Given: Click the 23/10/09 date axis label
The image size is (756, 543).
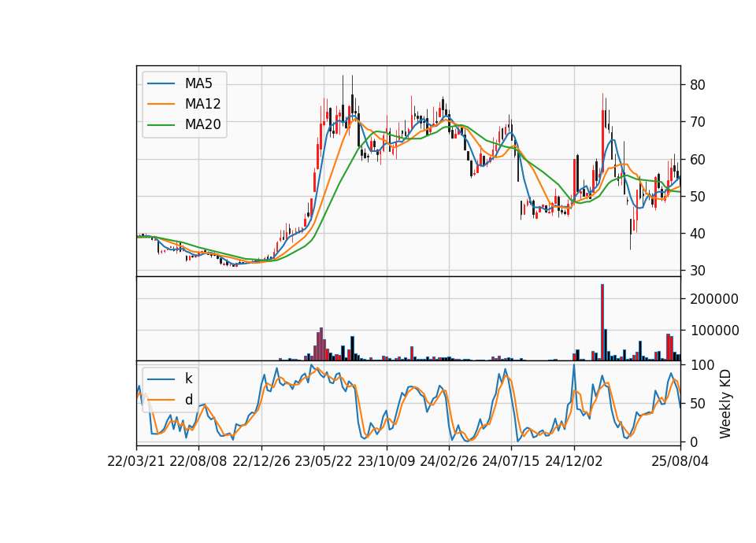Looking at the screenshot, I should (386, 461).
